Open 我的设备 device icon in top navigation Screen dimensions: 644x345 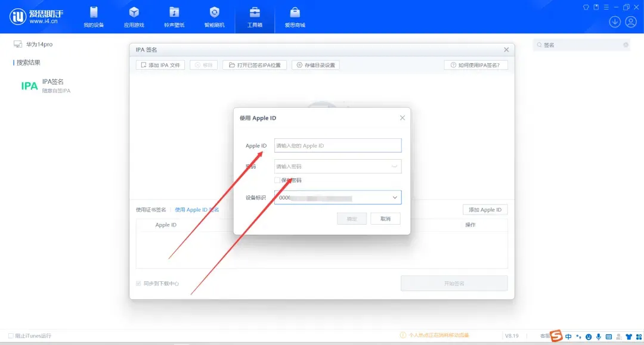click(x=94, y=17)
